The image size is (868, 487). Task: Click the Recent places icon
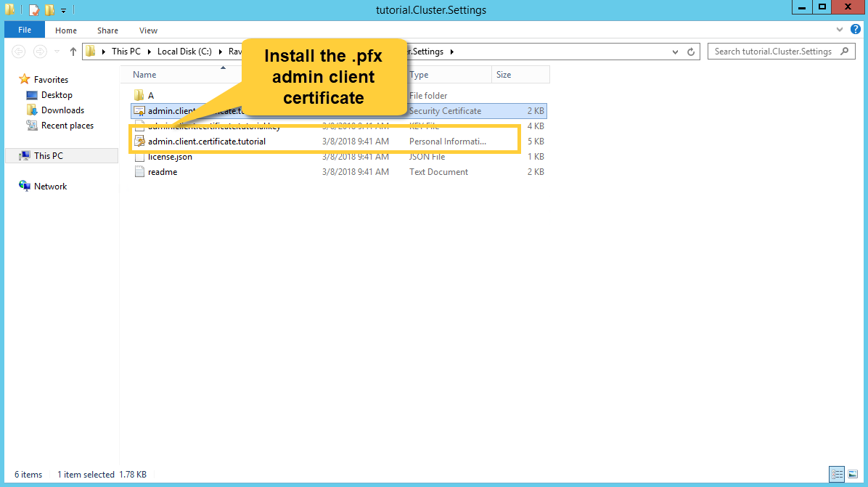tap(32, 125)
